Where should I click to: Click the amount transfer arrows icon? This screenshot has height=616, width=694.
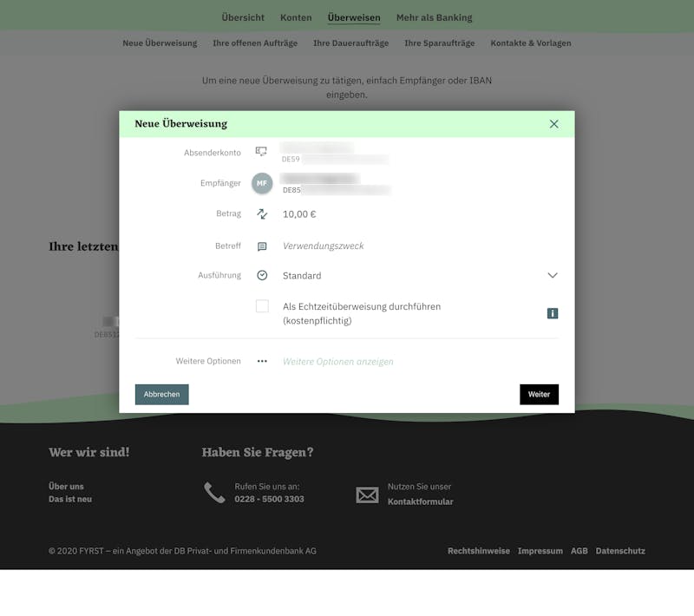coord(262,214)
